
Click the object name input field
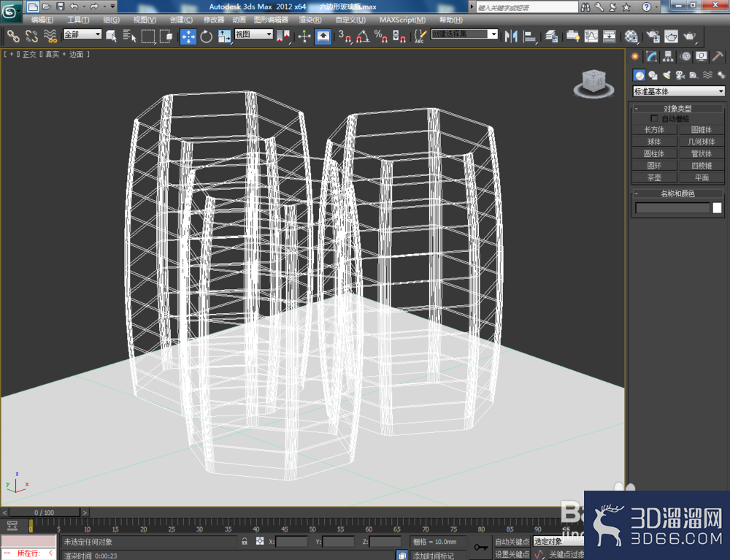[673, 208]
